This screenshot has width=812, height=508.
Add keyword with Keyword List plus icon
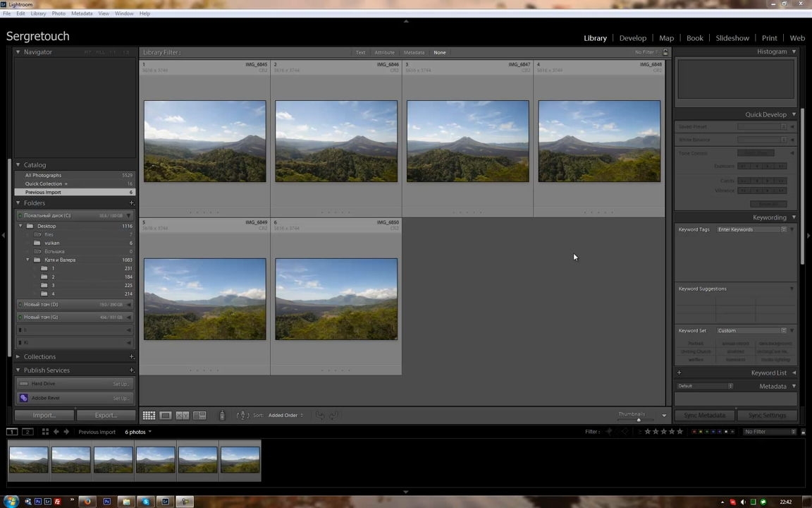[x=679, y=373]
